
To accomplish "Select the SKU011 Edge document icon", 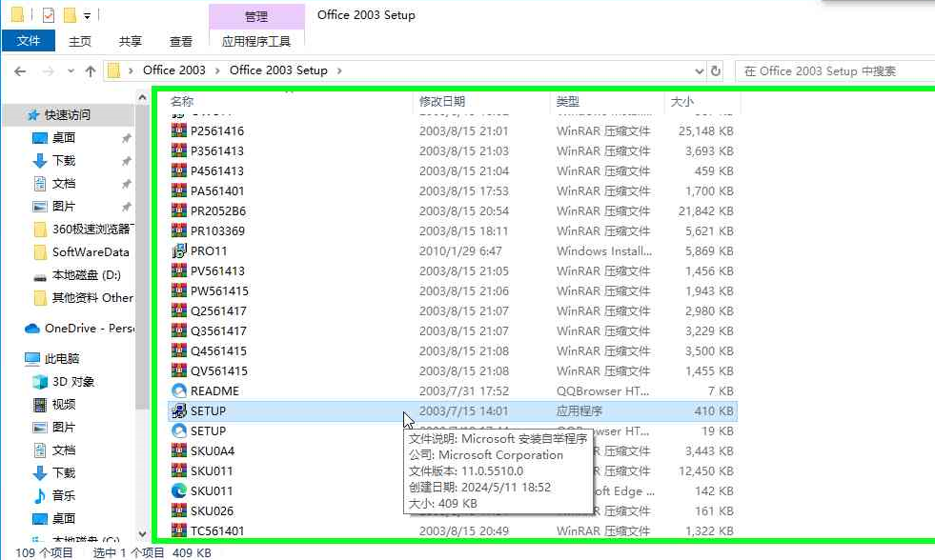I will (179, 490).
